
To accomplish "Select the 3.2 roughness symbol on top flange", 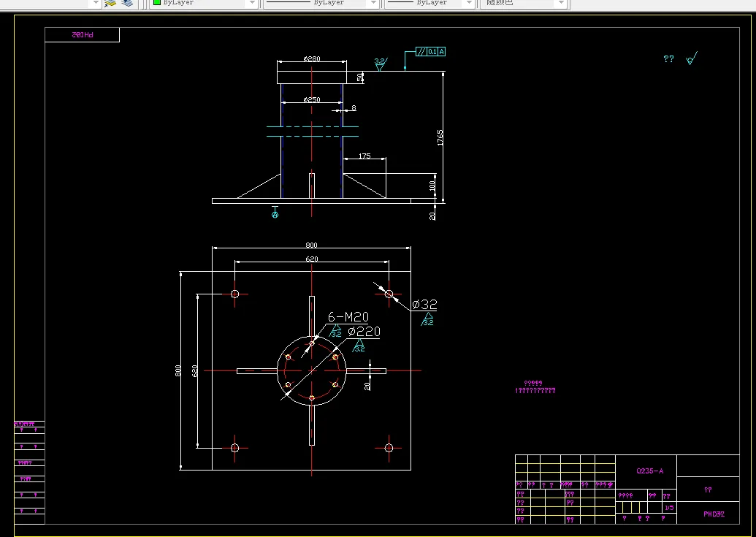I will tap(381, 64).
